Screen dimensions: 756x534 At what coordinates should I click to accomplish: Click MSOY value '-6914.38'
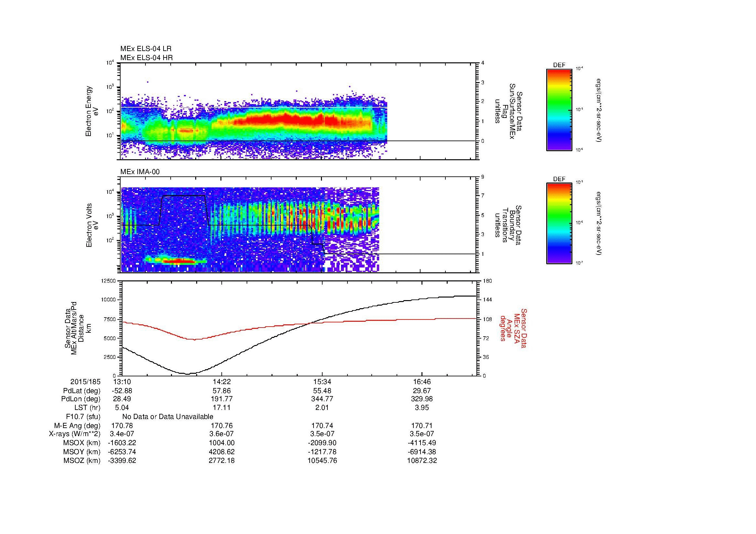[x=422, y=452]
